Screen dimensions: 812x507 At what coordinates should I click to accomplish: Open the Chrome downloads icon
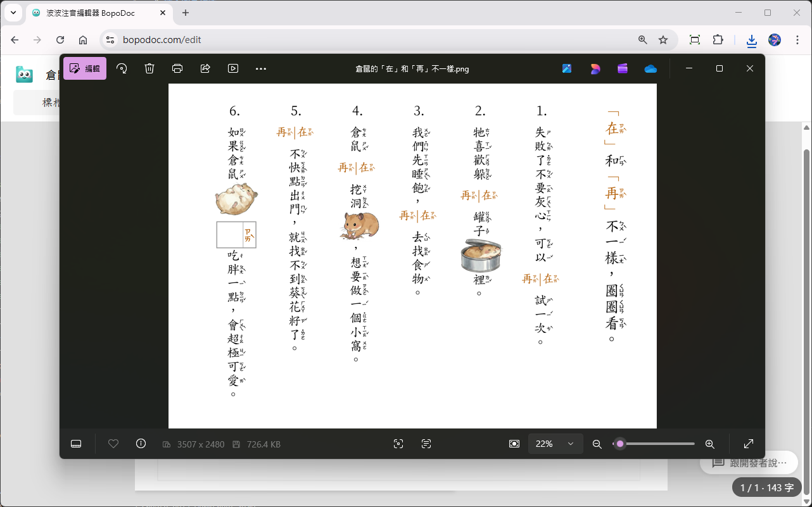751,40
